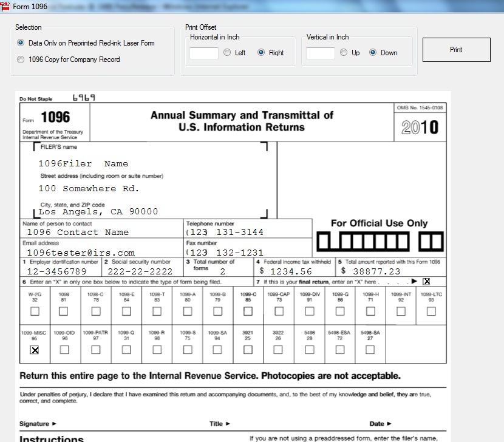Viewport: 504px width, 442px height.
Task: Click the Horizontal in Inch input field
Action: point(203,53)
